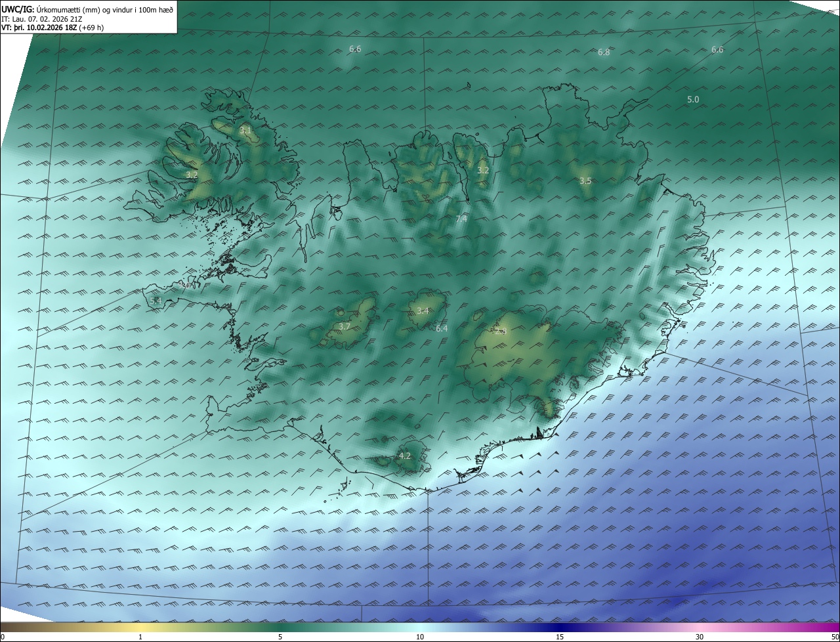The height and width of the screenshot is (642, 840).
Task: Click the color scale tick label 15
Action: (560, 637)
